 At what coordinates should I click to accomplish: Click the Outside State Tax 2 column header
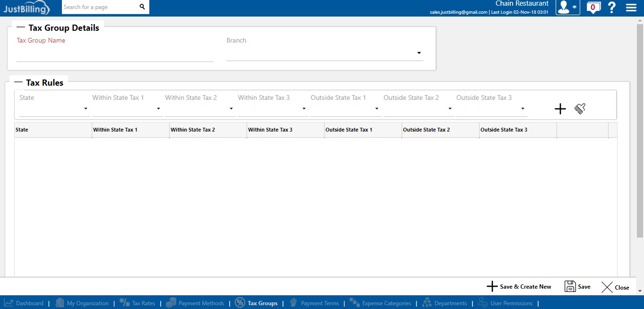click(x=440, y=130)
